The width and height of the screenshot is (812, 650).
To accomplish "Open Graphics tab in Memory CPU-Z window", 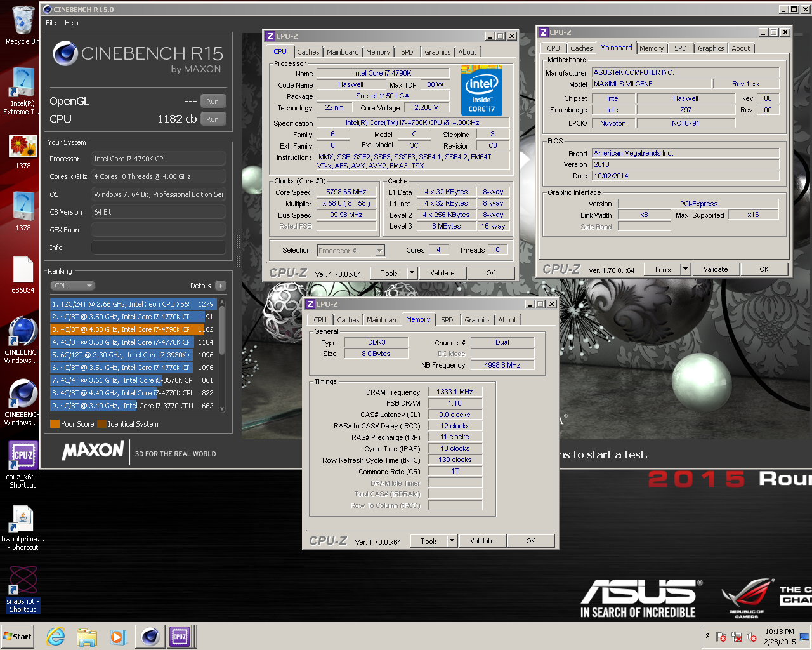I will point(478,320).
